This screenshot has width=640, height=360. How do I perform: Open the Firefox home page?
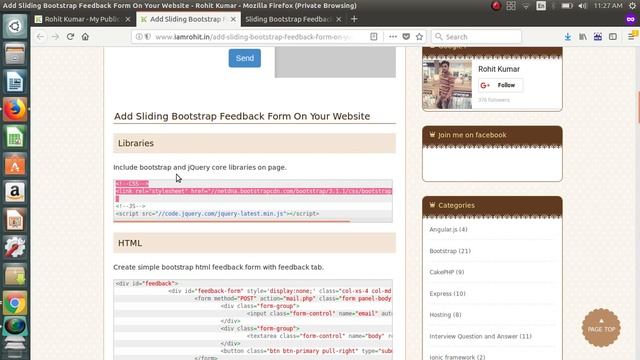(x=85, y=37)
